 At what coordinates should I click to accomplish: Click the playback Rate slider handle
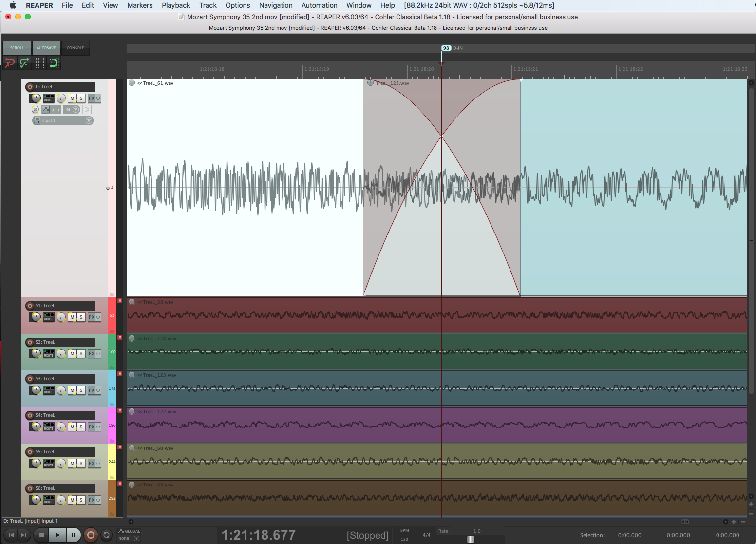click(x=471, y=539)
